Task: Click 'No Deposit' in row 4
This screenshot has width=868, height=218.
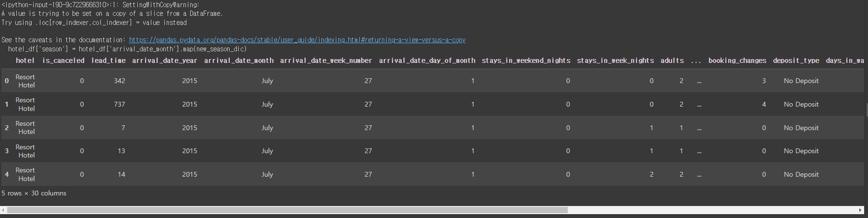Action: click(801, 174)
